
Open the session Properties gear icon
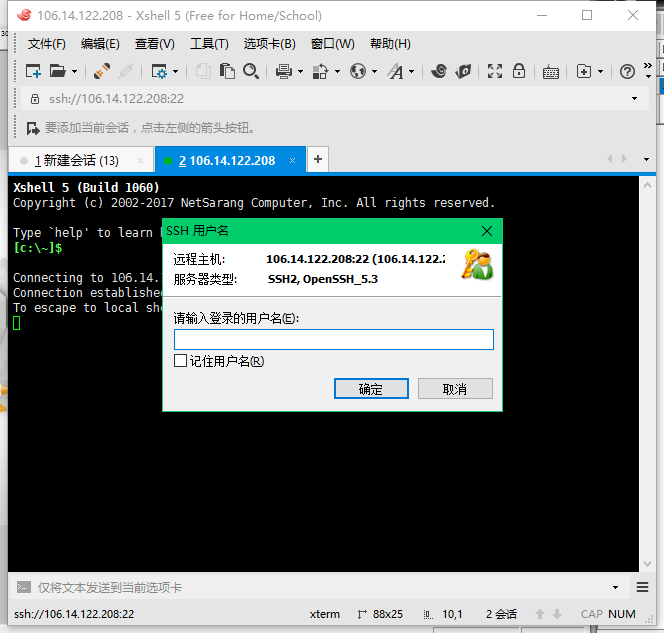point(159,71)
